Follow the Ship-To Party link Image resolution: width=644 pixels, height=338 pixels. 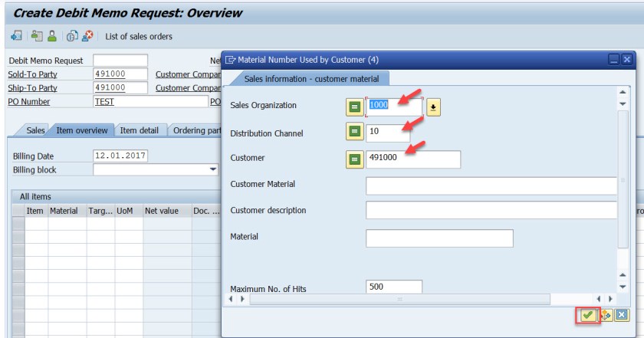[x=32, y=88]
